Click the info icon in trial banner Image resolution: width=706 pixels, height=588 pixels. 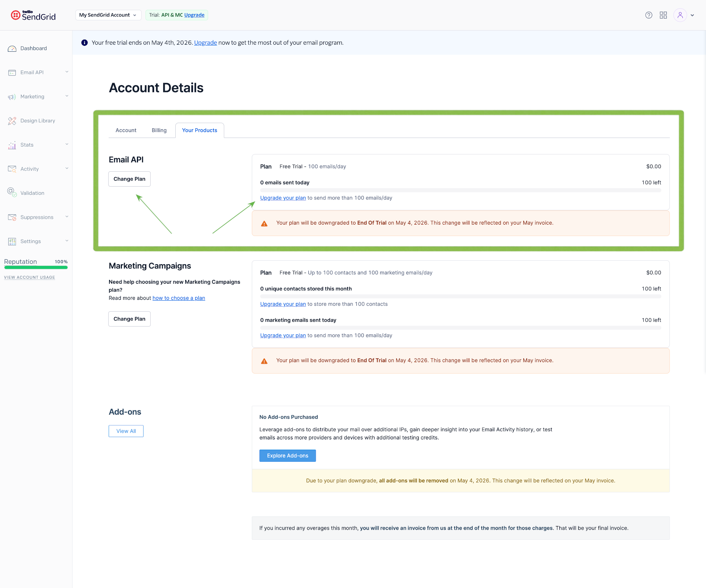84,43
